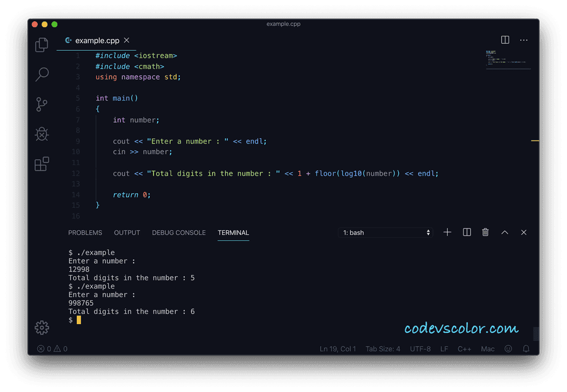
Task: Click the Split Editor icon
Action: [505, 40]
